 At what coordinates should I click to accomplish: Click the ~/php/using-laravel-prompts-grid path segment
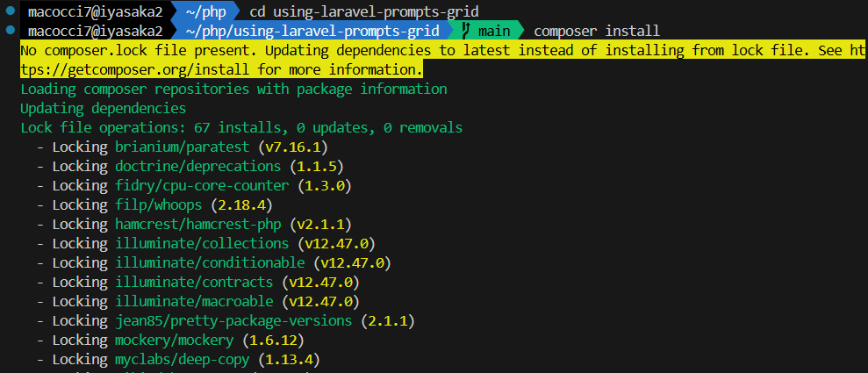point(312,32)
